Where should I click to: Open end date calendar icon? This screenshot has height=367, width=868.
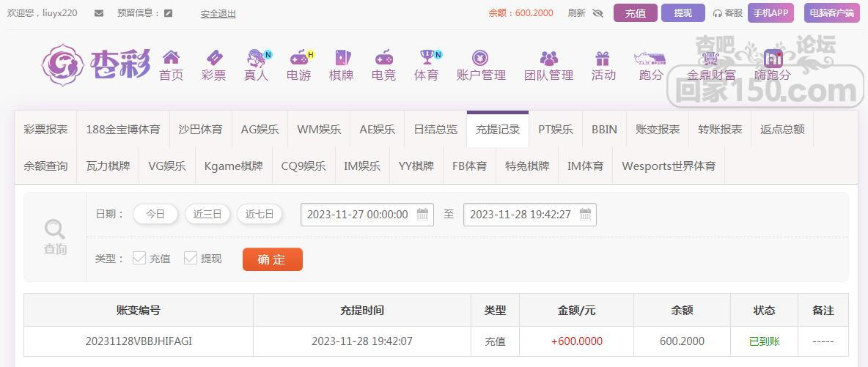(585, 214)
